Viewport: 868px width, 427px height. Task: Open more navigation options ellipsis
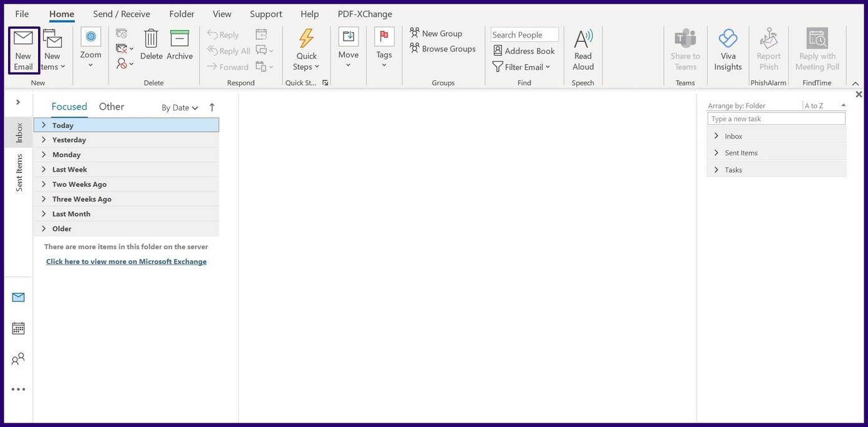[x=18, y=390]
